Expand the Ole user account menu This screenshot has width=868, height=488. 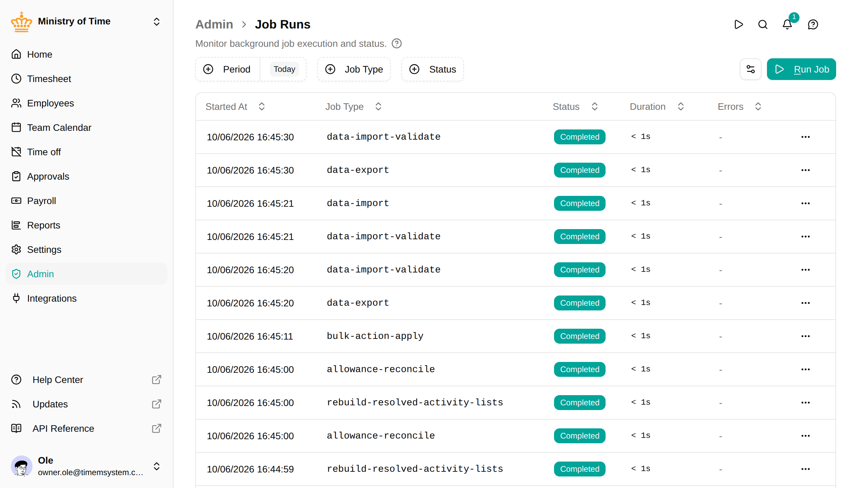tap(157, 466)
